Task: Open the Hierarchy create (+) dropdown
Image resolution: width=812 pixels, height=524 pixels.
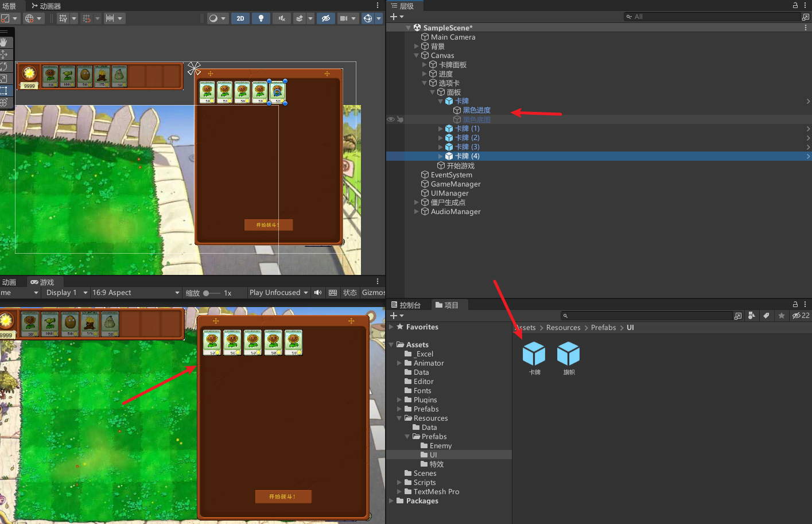Action: coord(397,17)
